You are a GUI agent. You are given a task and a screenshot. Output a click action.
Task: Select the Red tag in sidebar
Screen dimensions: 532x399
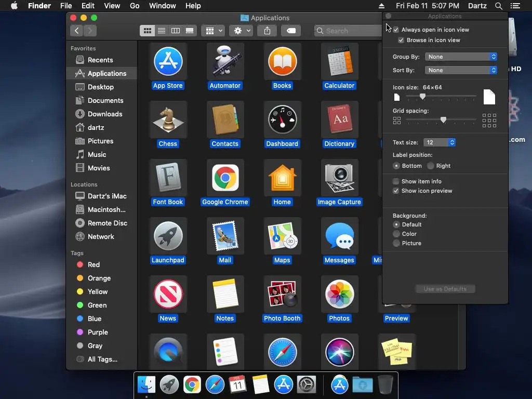(101, 264)
